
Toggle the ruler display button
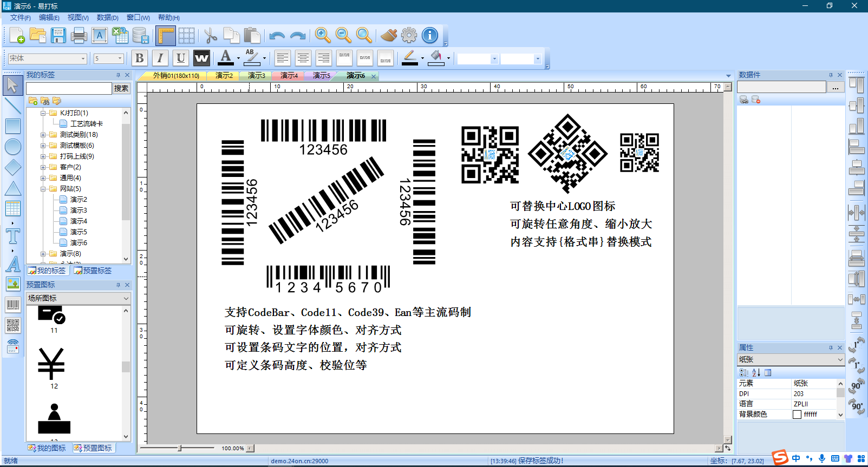pos(166,36)
